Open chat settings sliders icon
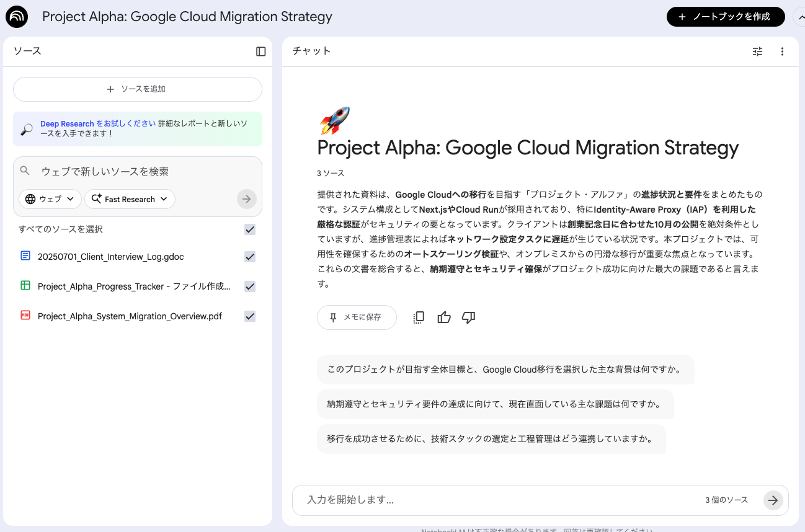805x532 pixels. coord(757,51)
